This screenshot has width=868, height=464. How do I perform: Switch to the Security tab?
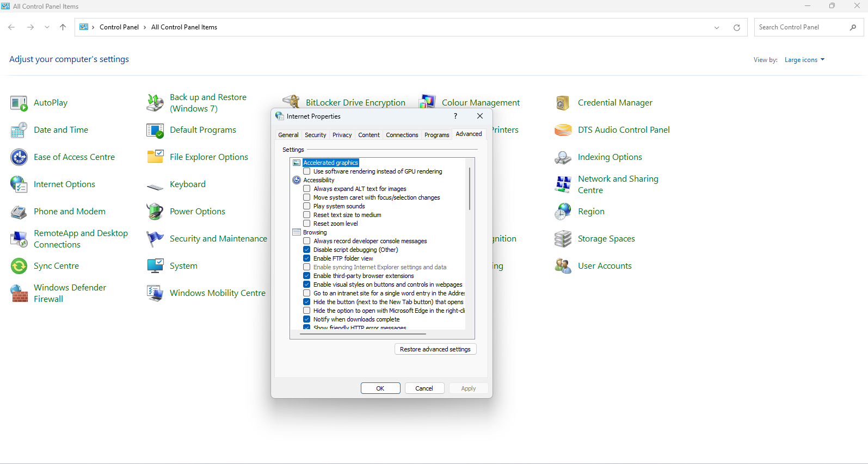point(315,135)
